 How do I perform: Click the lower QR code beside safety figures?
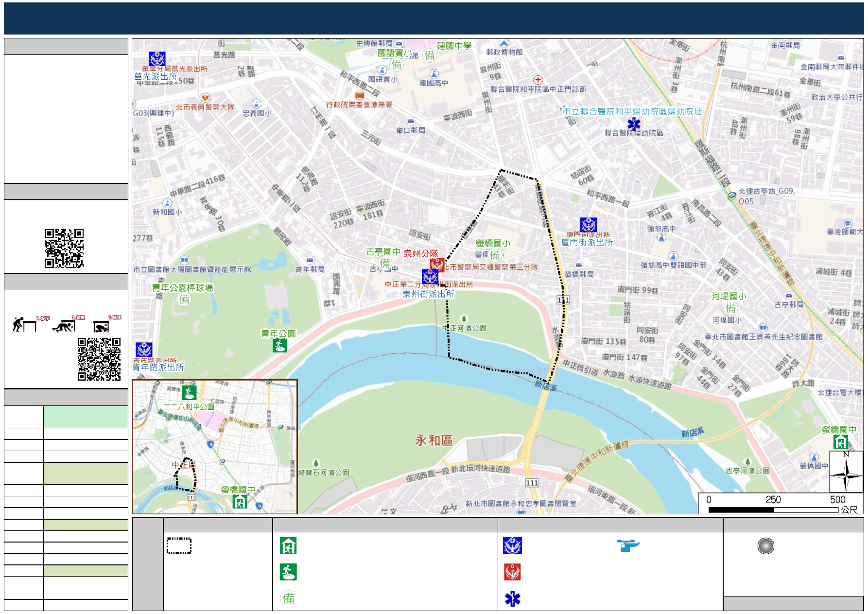point(99,359)
